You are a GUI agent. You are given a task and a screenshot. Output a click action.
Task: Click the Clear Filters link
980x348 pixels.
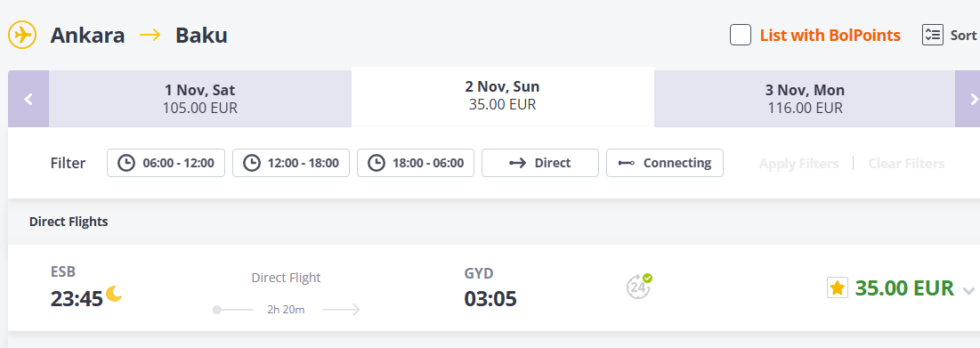906,164
